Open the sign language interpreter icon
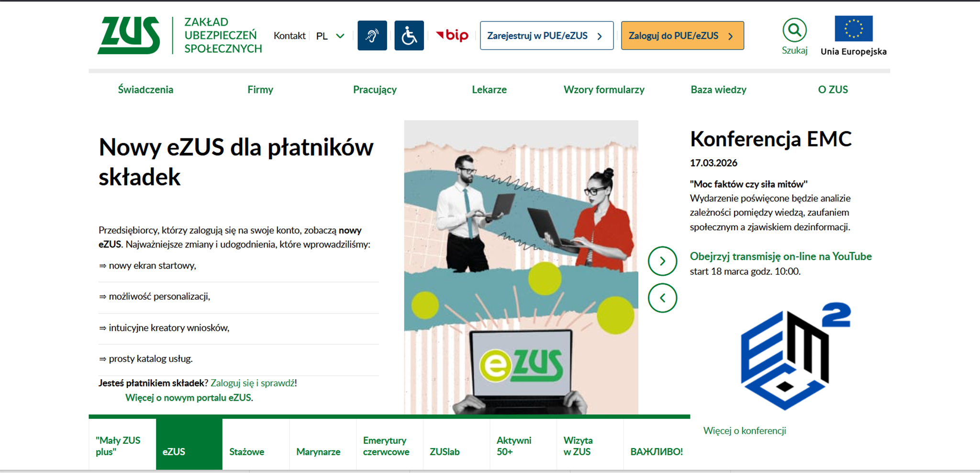 coord(372,35)
